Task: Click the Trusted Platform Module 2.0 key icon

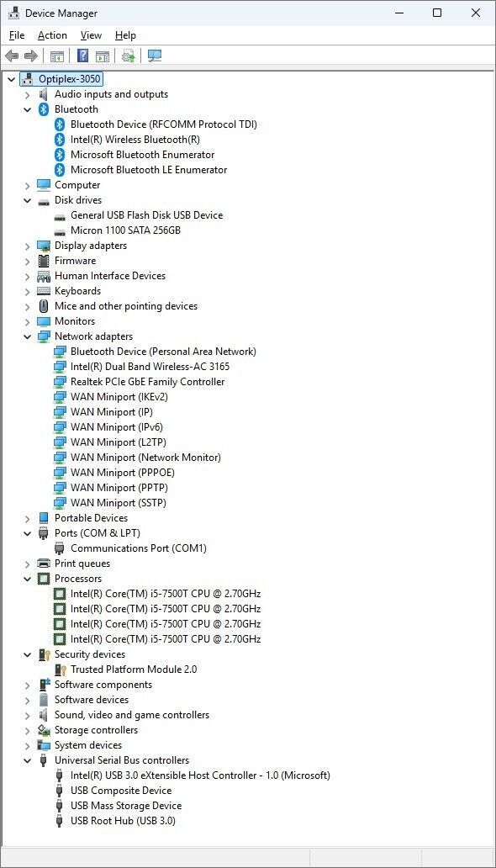Action: (x=60, y=670)
